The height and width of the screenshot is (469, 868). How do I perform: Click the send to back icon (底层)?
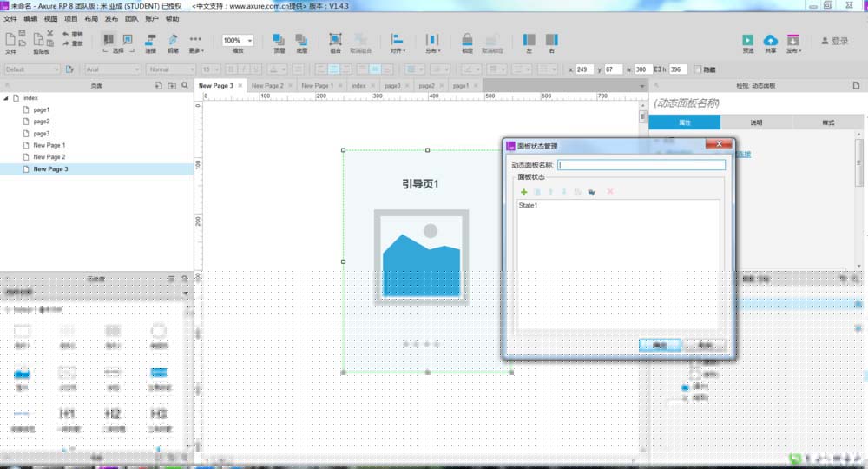point(301,39)
